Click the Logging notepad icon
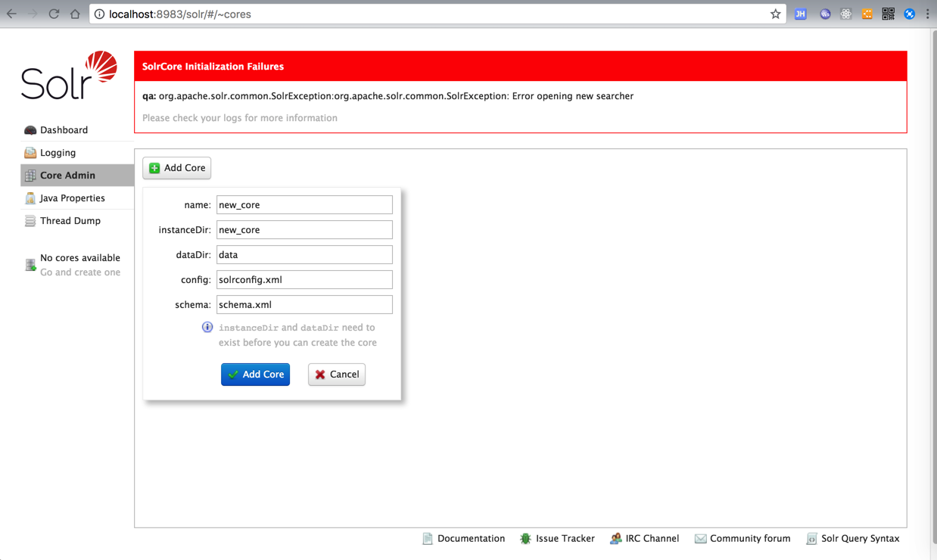This screenshot has height=560, width=937. point(30,153)
